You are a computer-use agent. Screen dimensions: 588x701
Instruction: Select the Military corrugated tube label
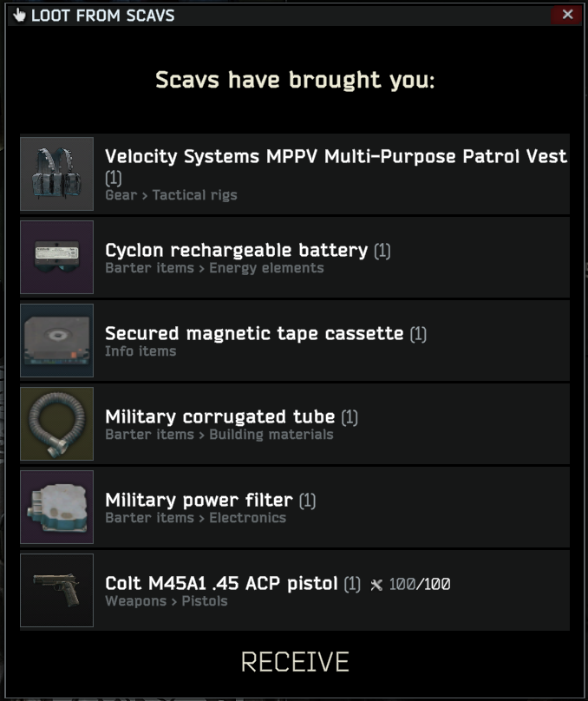219,416
